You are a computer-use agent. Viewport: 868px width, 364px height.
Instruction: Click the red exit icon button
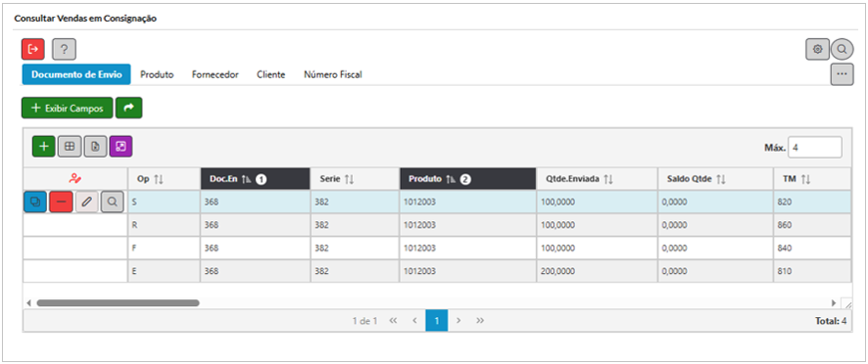pos(33,49)
